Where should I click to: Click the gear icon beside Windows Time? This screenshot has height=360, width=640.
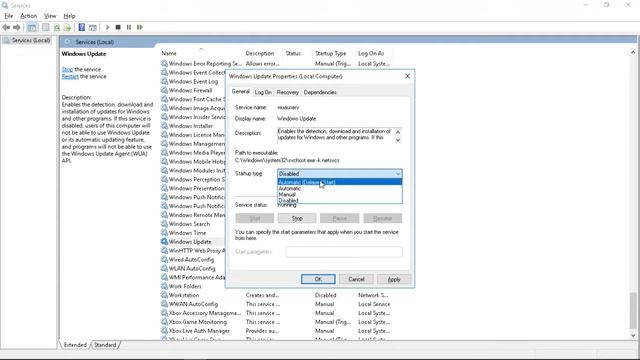(x=164, y=233)
